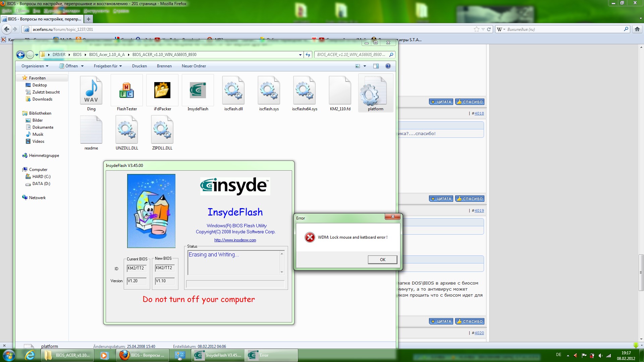The height and width of the screenshot is (362, 644).
Task: Select the UNZDLL.DLL file icon
Action: pos(127,130)
